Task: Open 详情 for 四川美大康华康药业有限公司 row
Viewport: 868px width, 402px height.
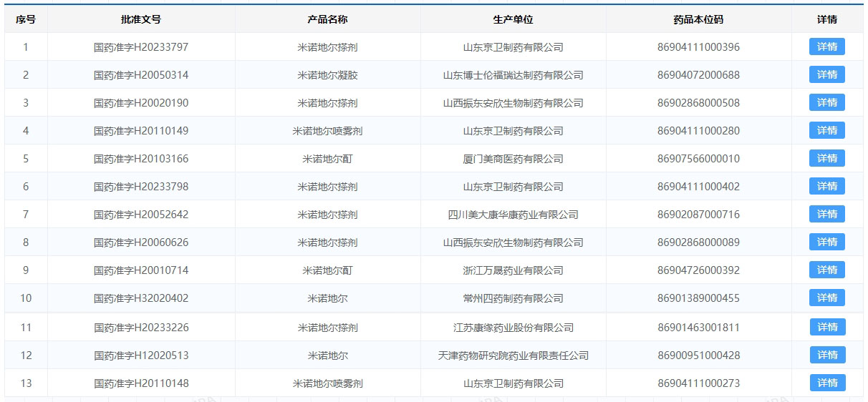Action: [827, 215]
